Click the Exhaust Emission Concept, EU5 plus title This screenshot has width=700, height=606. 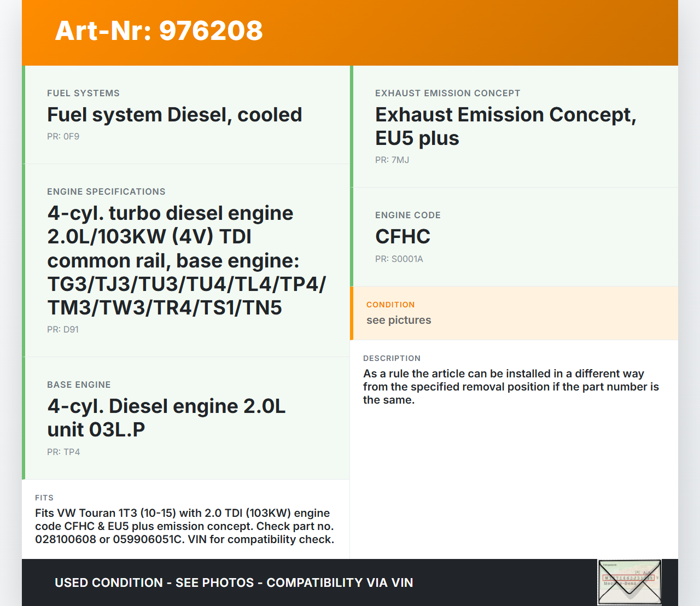505,126
